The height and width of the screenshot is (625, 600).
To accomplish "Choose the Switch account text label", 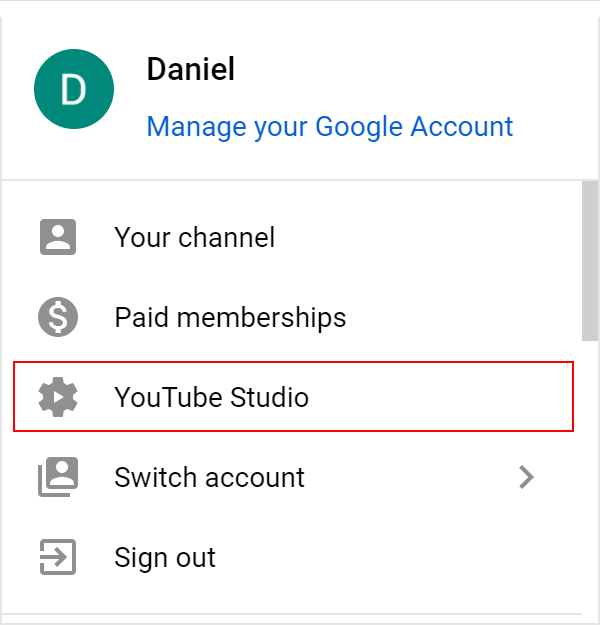I will [x=209, y=477].
